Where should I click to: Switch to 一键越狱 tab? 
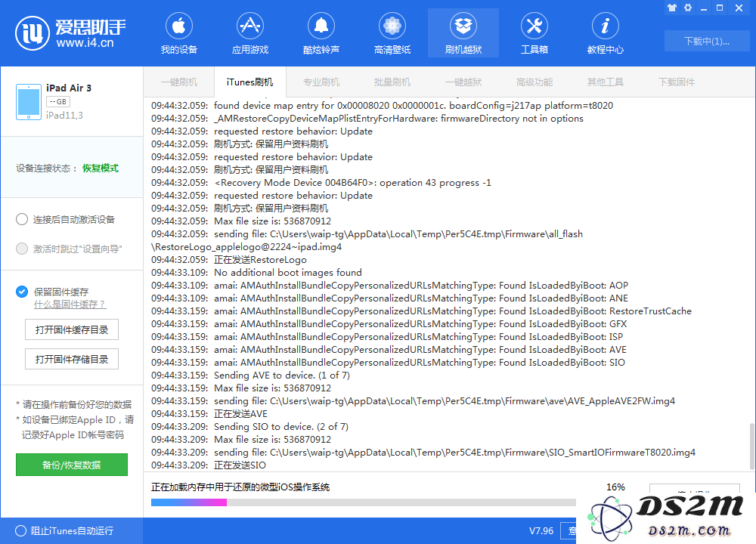pos(463,82)
